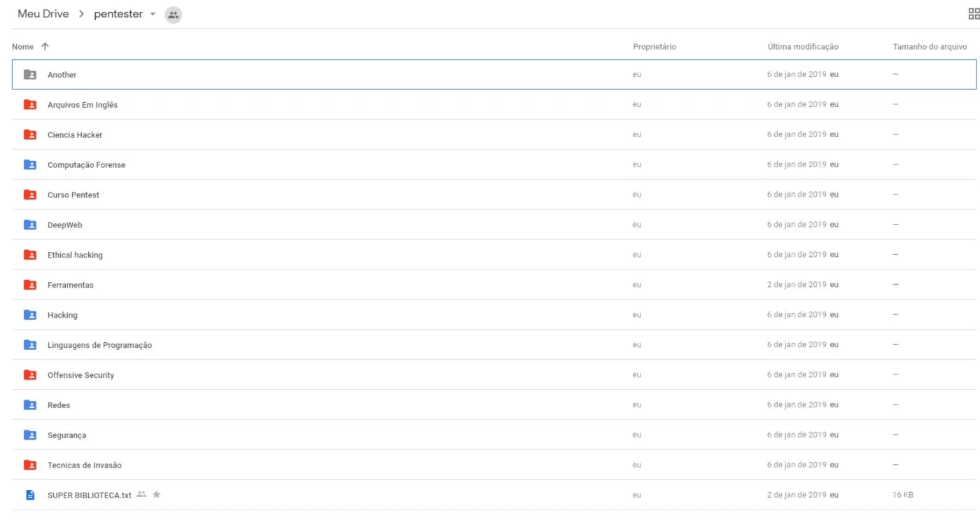This screenshot has width=980, height=520.
Task: Select the DeepWeb folder name
Action: click(65, 225)
